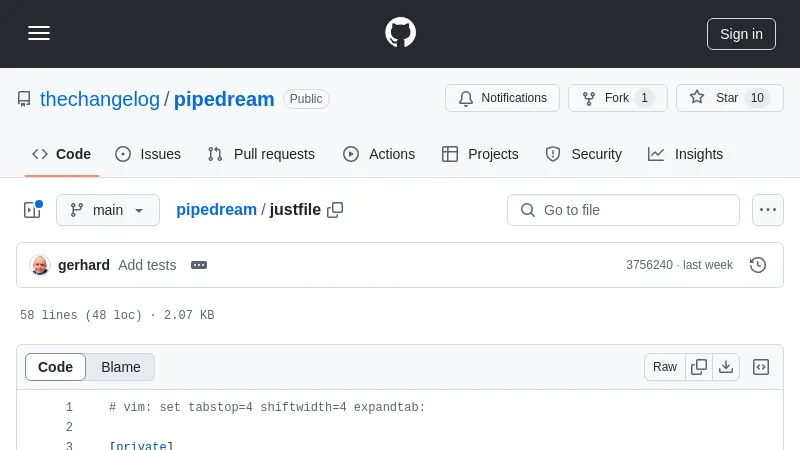Expand the file tree sidebar
This screenshot has height=450, width=800.
coord(32,210)
